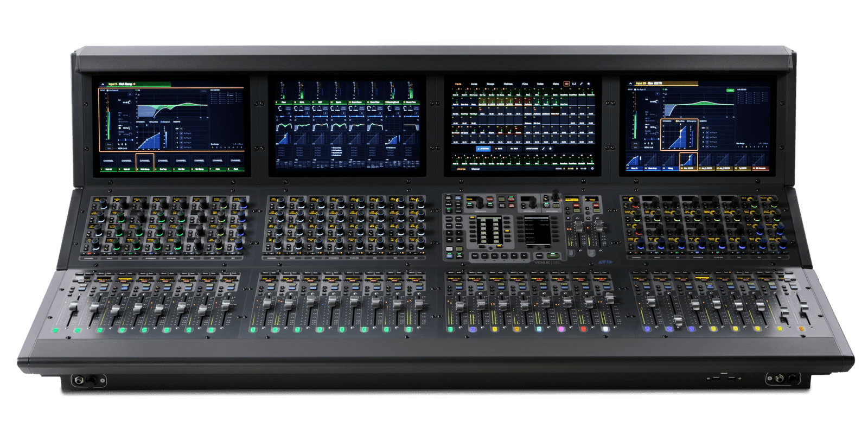Push the magenta-lit select button below faders
This screenshot has width=868, height=435.
pyautogui.click(x=561, y=329)
